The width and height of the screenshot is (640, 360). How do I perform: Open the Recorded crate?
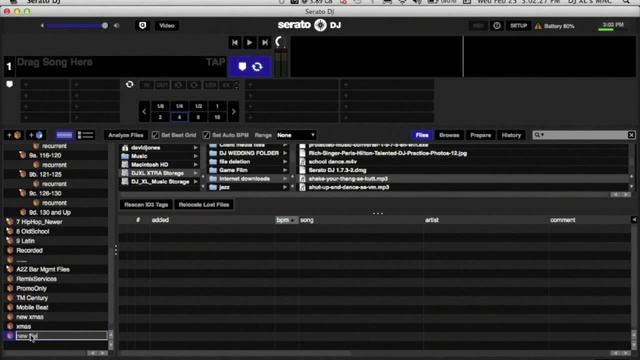click(x=29, y=251)
